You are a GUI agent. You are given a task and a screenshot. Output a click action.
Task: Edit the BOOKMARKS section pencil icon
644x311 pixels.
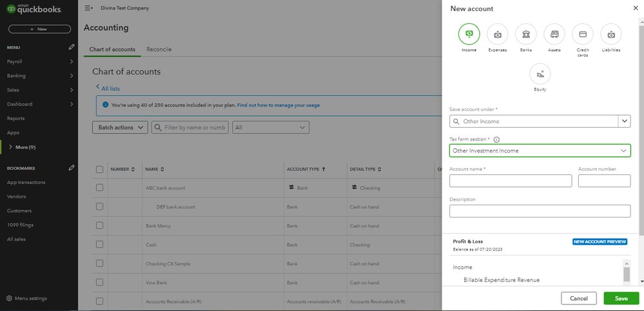(72, 168)
